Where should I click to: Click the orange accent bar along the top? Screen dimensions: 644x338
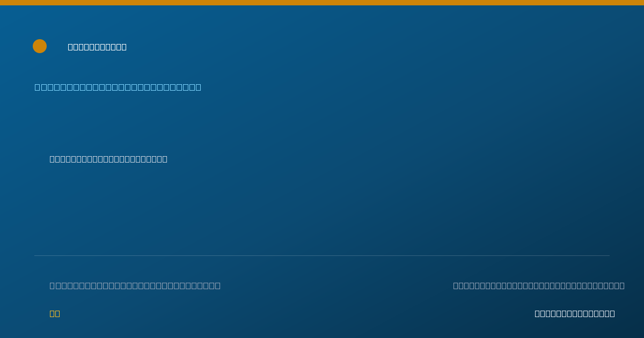pyautogui.click(x=322, y=3)
